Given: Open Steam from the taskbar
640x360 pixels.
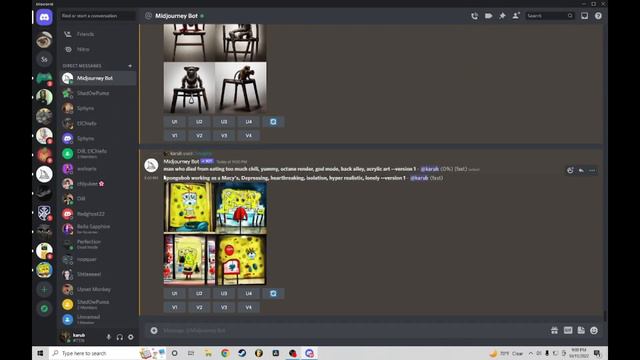Looking at the screenshot, I should click(242, 353).
